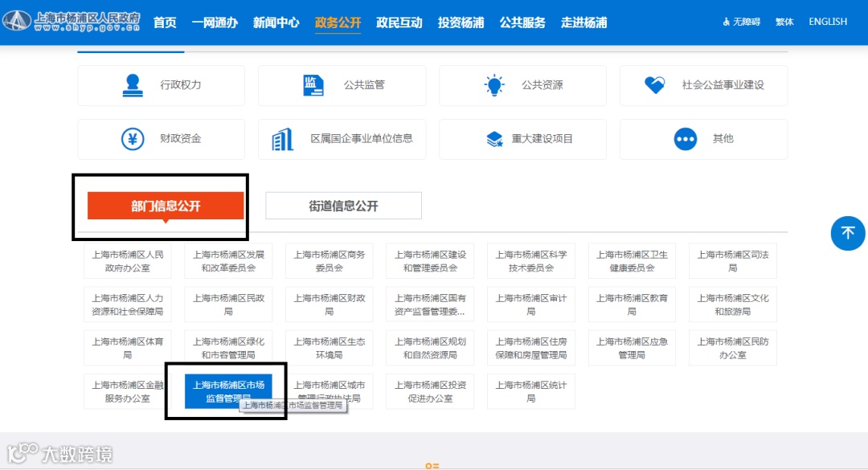868x470 pixels.
Task: Open 上海市杨浦区住房保障和房屋管理局 link
Action: pos(531,348)
